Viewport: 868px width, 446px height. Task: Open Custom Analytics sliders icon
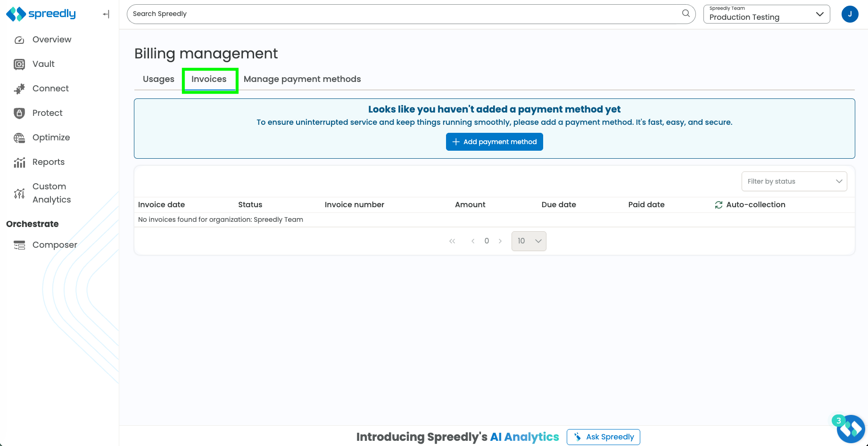(x=19, y=193)
